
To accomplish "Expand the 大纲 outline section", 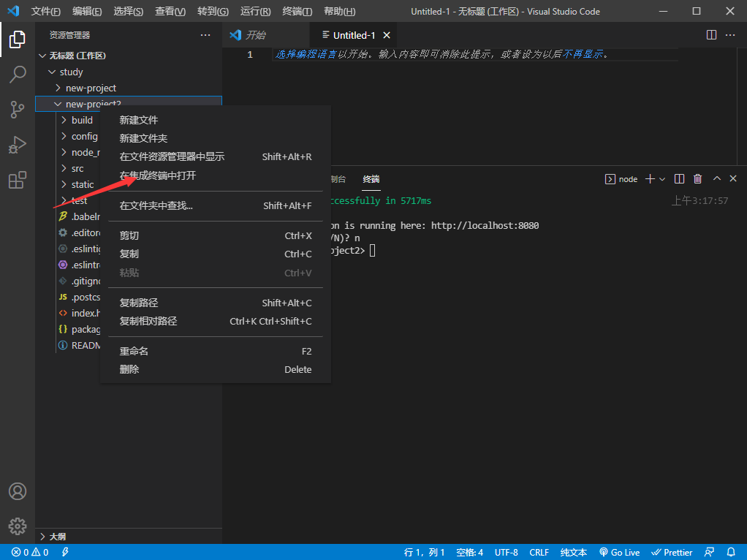I will [x=129, y=536].
